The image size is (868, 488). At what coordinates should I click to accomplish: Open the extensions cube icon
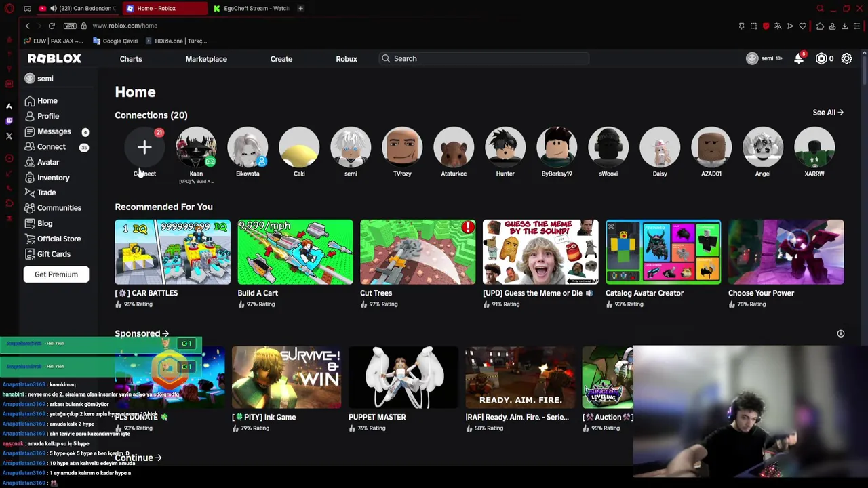click(x=820, y=26)
